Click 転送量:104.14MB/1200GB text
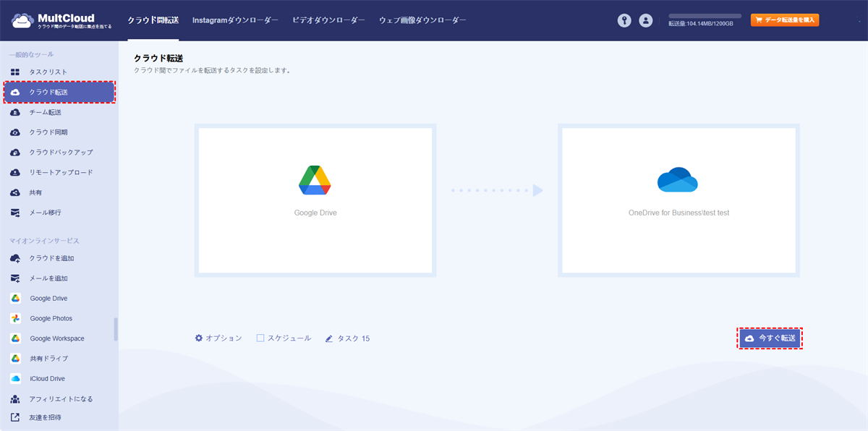Screen dimensions: 868x431 point(701,24)
